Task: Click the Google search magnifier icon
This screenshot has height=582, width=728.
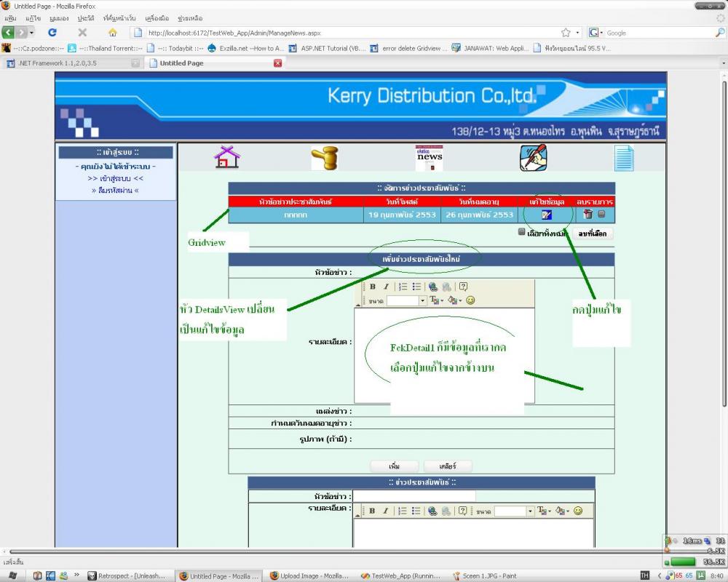Action: click(x=720, y=33)
